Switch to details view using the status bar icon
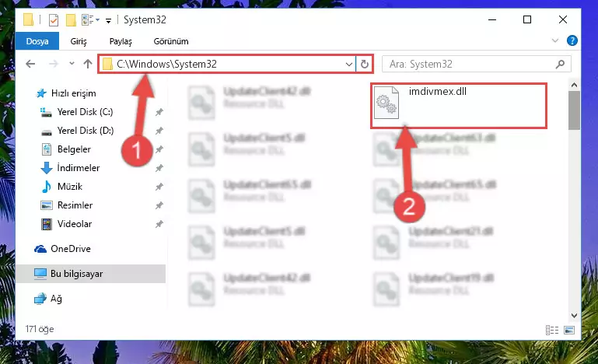 (x=552, y=330)
